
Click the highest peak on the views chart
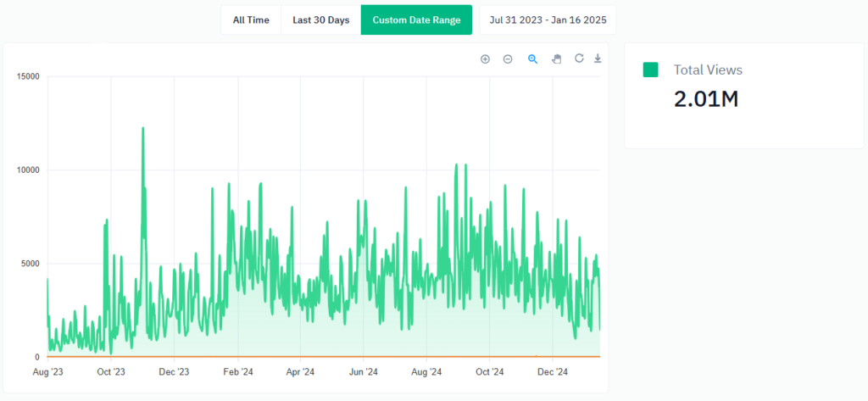[142, 129]
